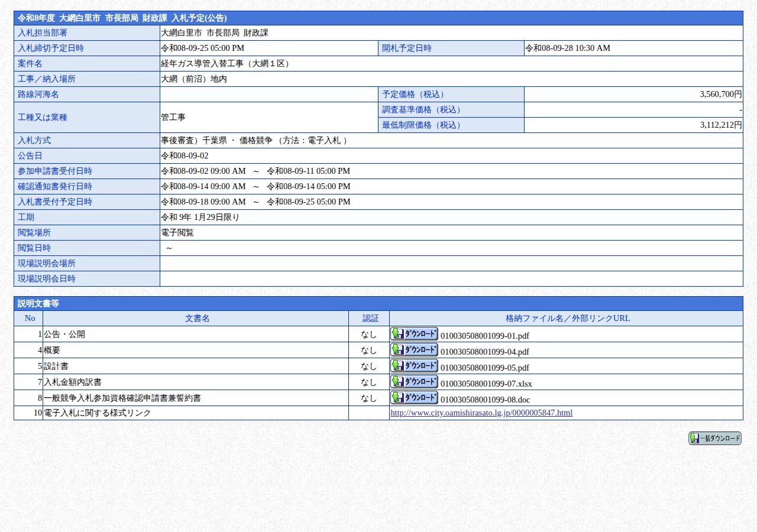The height and width of the screenshot is (532, 757).
Task: Download the 入札金額内訳書 xlsx file
Action: pos(414,381)
